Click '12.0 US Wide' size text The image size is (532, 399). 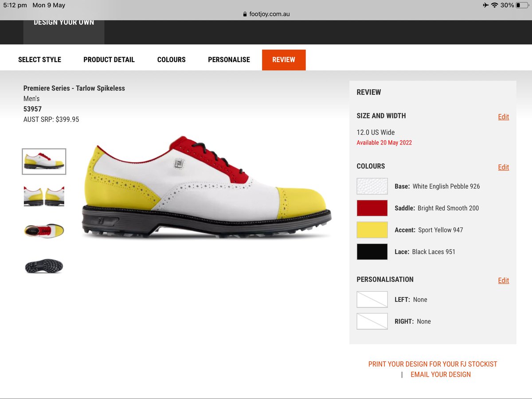(x=376, y=132)
